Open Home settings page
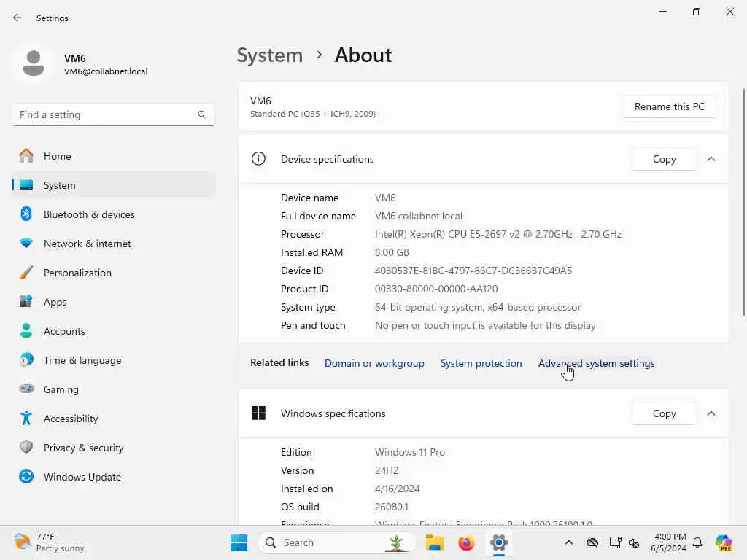 coord(113,156)
